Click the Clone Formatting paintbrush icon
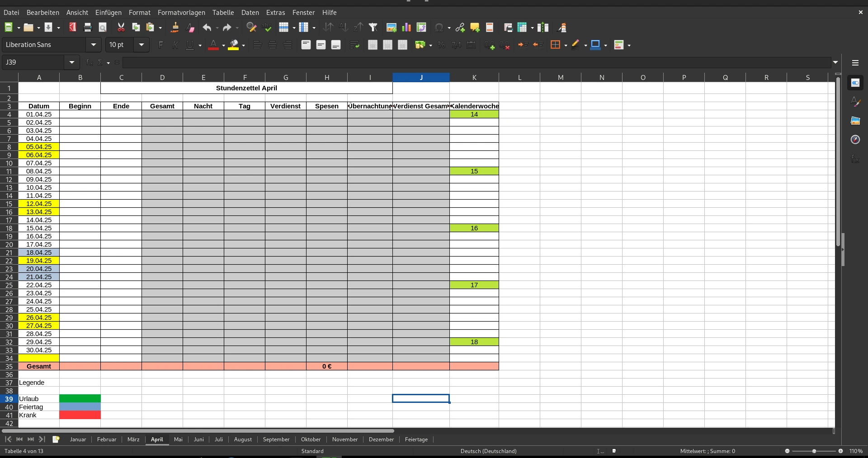The width and height of the screenshot is (868, 458). [x=175, y=28]
